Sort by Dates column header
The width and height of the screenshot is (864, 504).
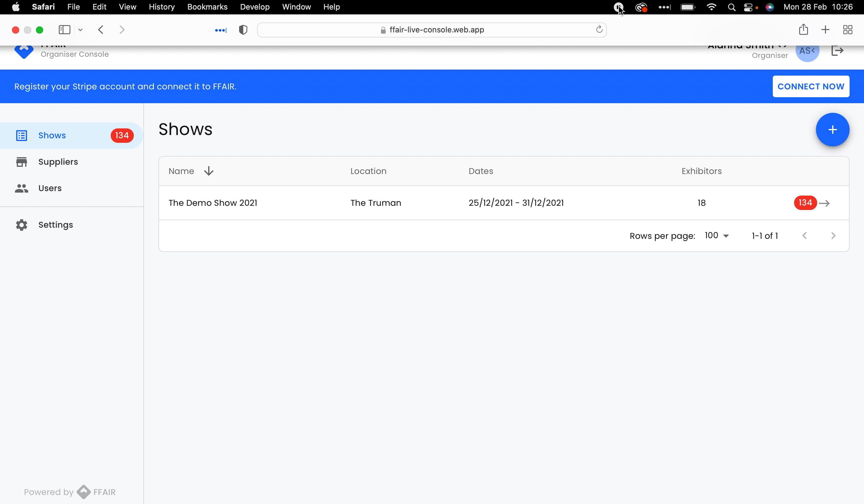point(481,171)
